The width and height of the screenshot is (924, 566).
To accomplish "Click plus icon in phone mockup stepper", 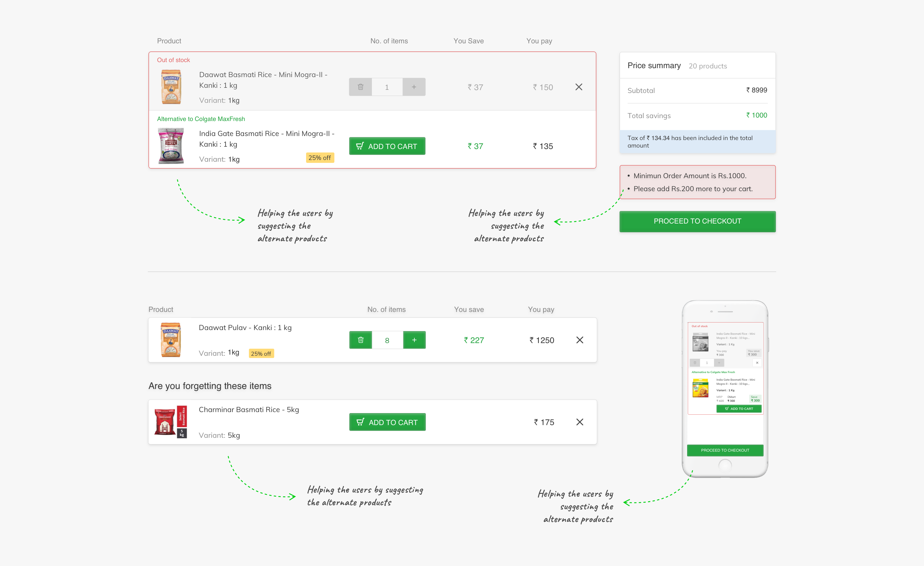I will pyautogui.click(x=719, y=363).
